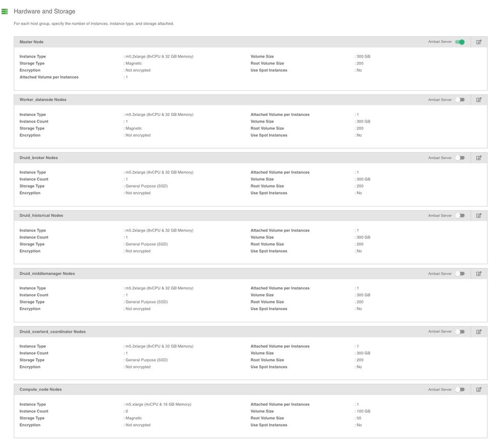Screen dimensions: 504x442
Task: Edit the Compute_node Nodes group
Action: (x=479, y=390)
